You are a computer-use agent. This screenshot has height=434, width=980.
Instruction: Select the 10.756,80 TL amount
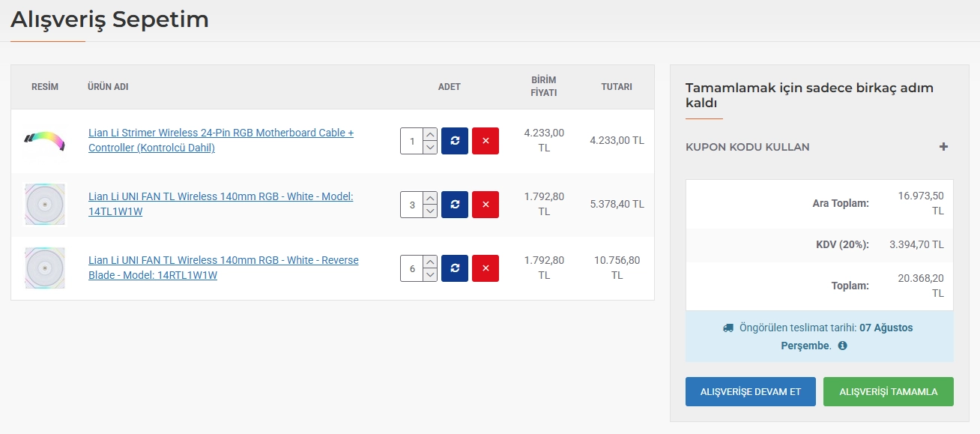[617, 268]
